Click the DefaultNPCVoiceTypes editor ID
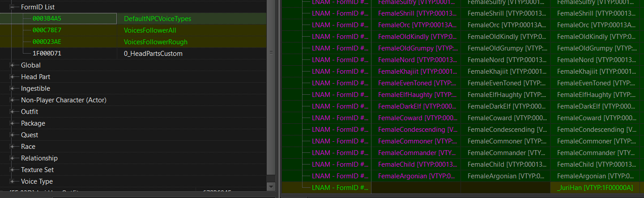This screenshot has height=198, width=644. pyautogui.click(x=158, y=19)
